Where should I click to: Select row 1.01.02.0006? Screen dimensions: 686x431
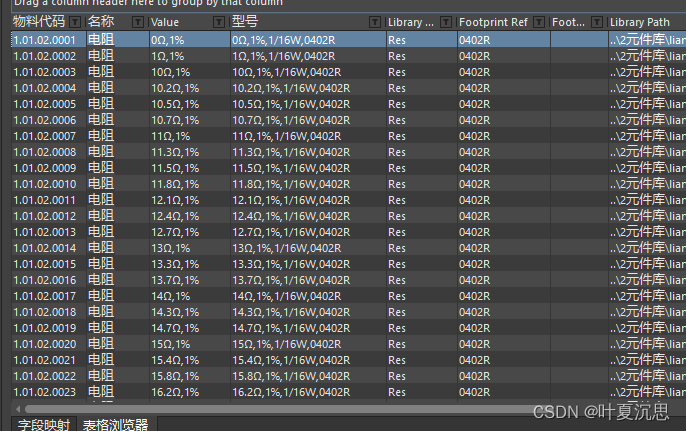tap(349, 120)
